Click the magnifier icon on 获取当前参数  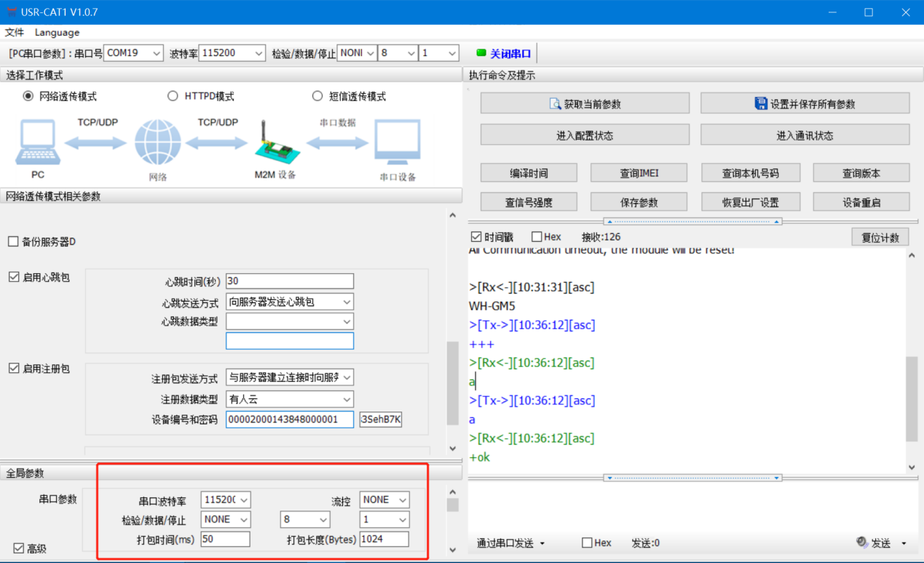555,104
